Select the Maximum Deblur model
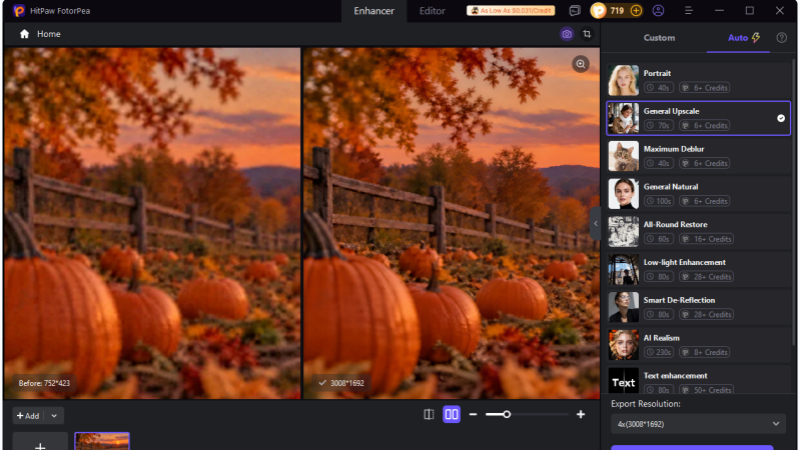This screenshot has width=800, height=450. point(698,156)
